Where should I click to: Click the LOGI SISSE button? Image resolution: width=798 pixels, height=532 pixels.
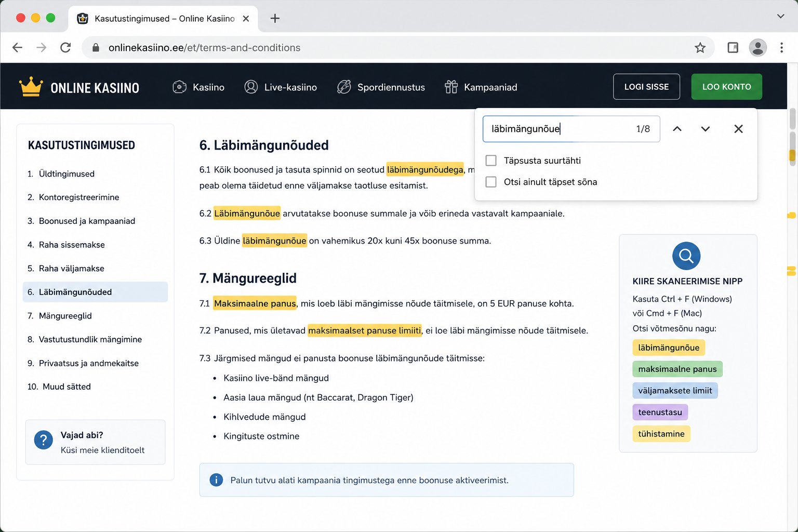646,87
